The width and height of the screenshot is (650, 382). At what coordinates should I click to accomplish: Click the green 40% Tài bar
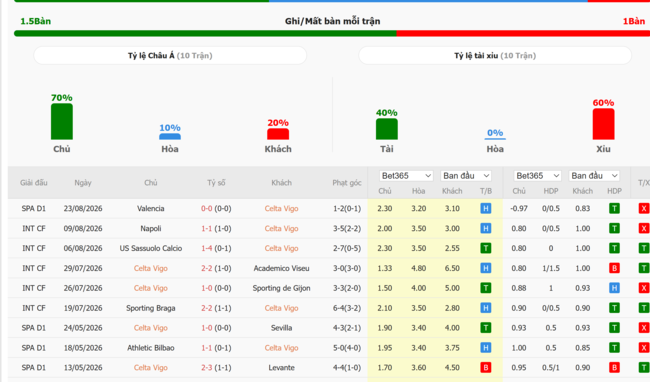386,129
